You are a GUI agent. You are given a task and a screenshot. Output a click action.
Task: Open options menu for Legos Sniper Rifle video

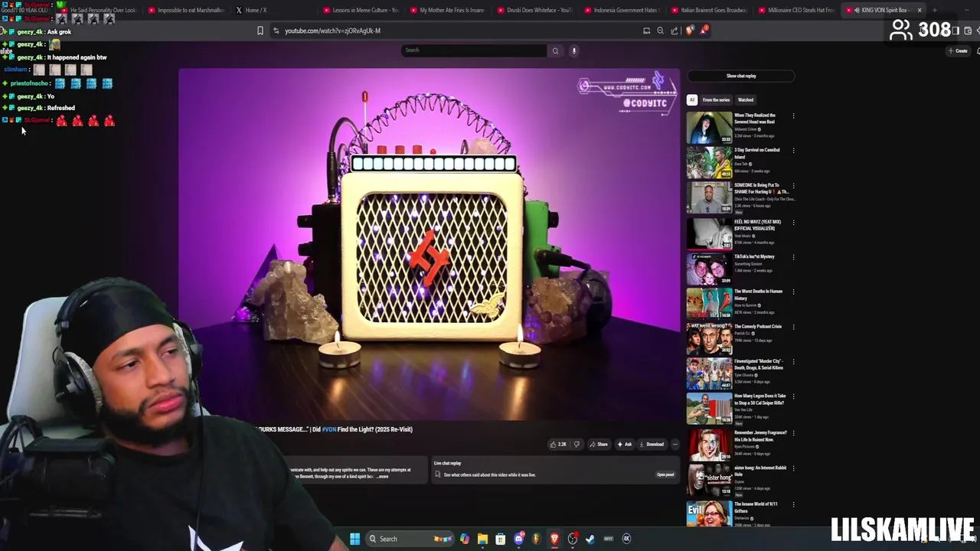pyautogui.click(x=793, y=396)
